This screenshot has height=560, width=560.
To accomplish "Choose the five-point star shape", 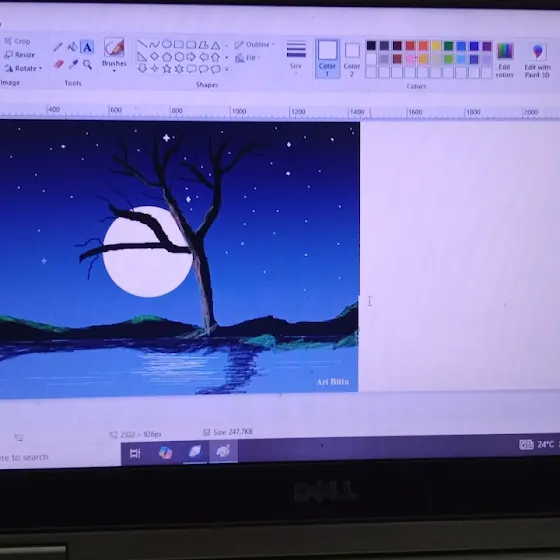I will click(x=167, y=69).
